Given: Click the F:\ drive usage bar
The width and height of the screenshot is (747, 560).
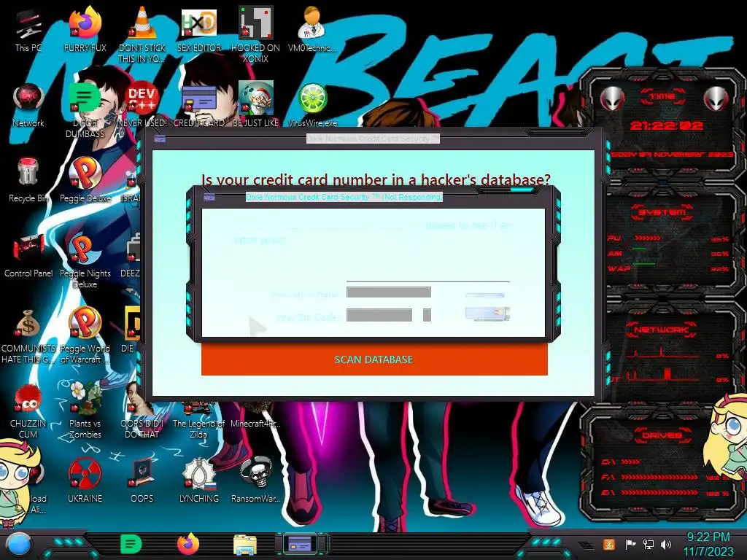Looking at the screenshot, I should point(659,477).
